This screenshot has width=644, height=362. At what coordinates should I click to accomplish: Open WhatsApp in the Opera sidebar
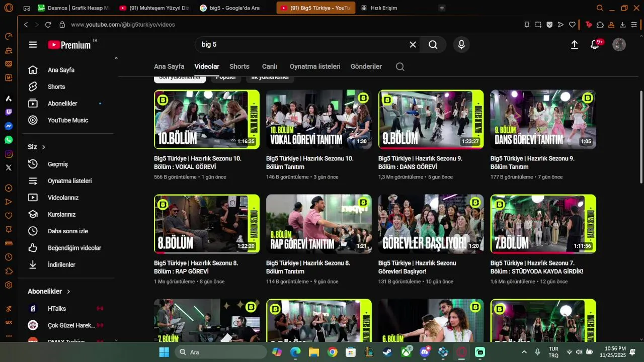9,140
